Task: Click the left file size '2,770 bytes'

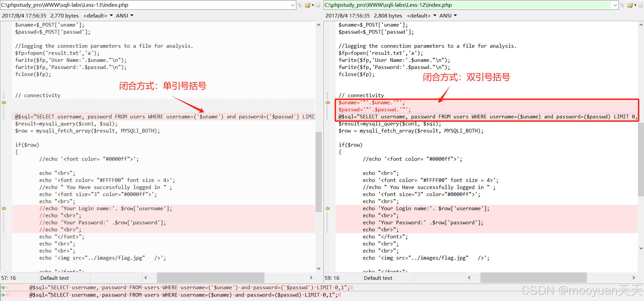Action: tap(65, 15)
